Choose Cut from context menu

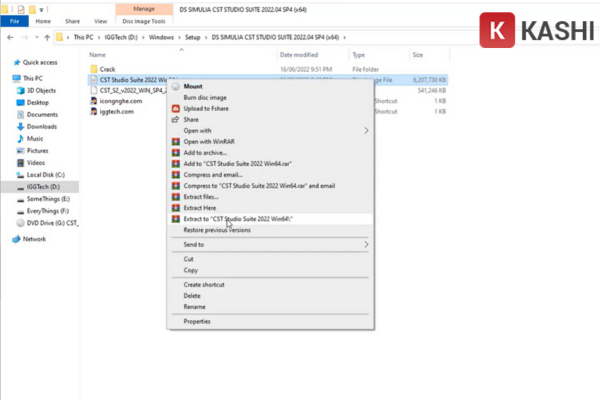188,260
